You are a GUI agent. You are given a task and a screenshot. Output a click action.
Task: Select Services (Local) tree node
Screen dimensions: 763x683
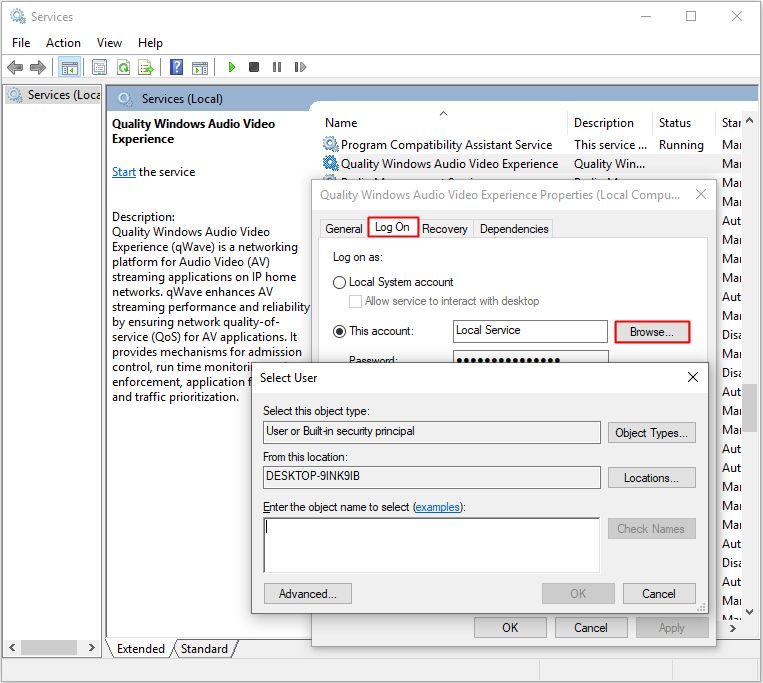(x=54, y=95)
